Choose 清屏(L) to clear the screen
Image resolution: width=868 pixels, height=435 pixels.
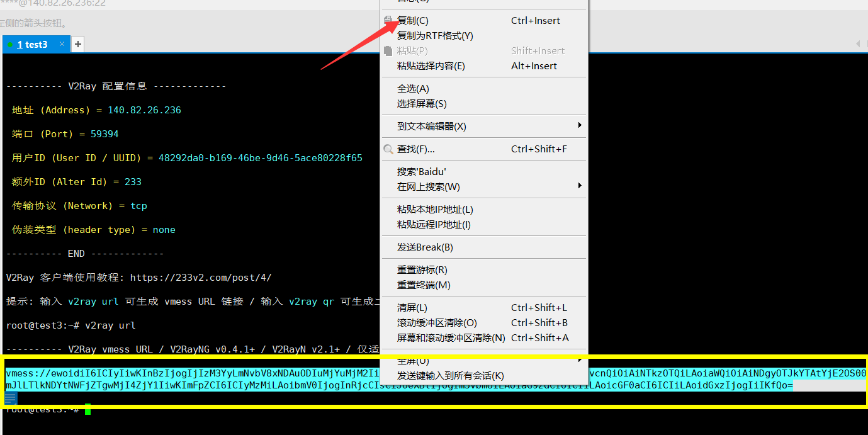412,308
